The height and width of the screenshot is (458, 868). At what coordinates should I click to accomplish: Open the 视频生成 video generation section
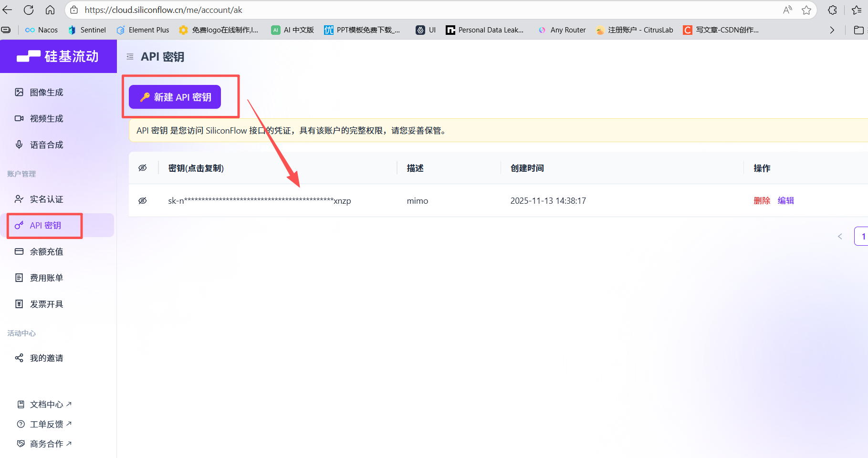click(x=46, y=118)
